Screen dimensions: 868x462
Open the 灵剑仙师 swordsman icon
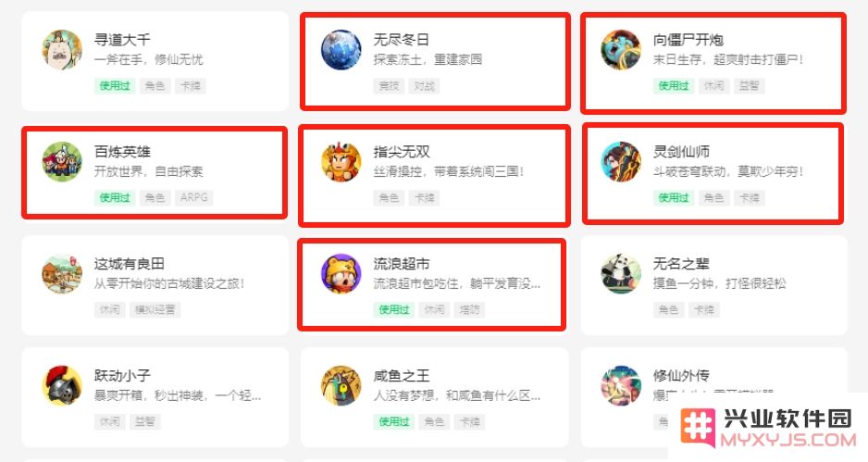coord(621,162)
